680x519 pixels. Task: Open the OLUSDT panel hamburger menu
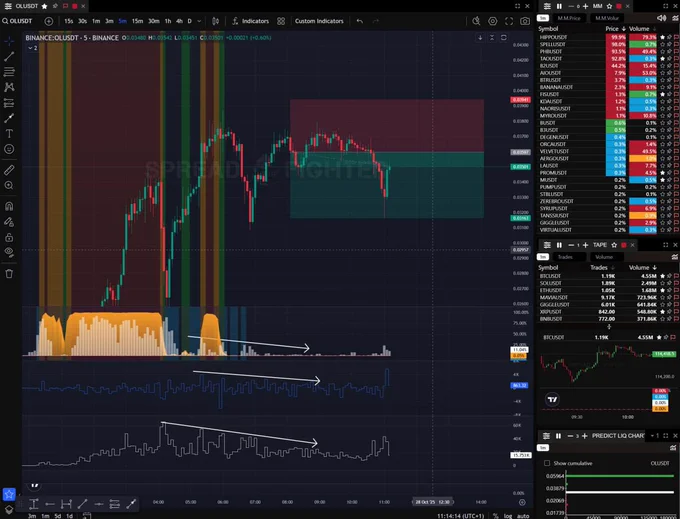point(8,6)
